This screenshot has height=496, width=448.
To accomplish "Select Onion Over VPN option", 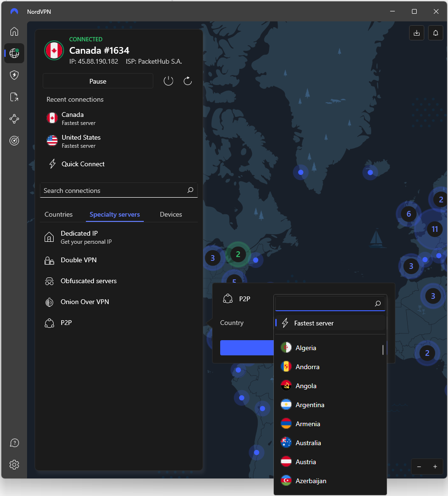I will [x=119, y=302].
